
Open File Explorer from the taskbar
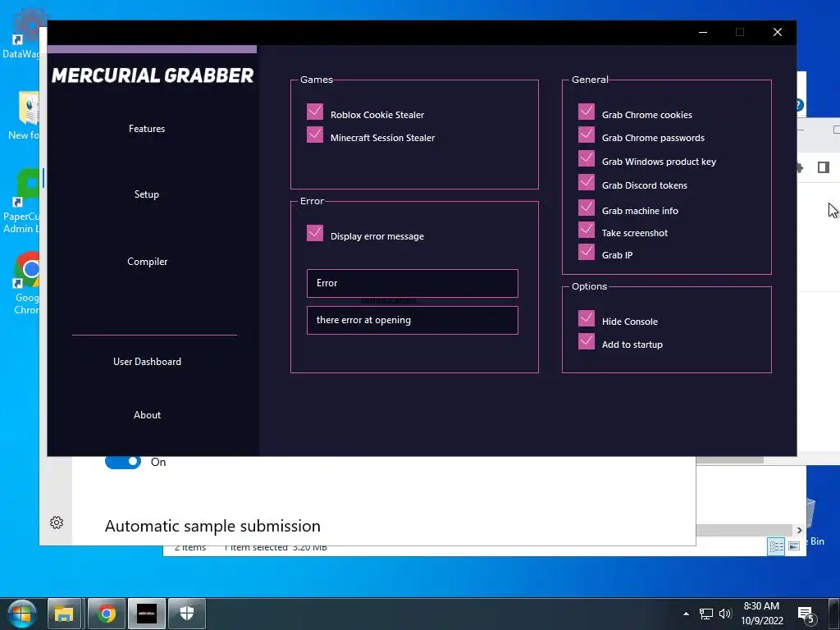click(64, 614)
